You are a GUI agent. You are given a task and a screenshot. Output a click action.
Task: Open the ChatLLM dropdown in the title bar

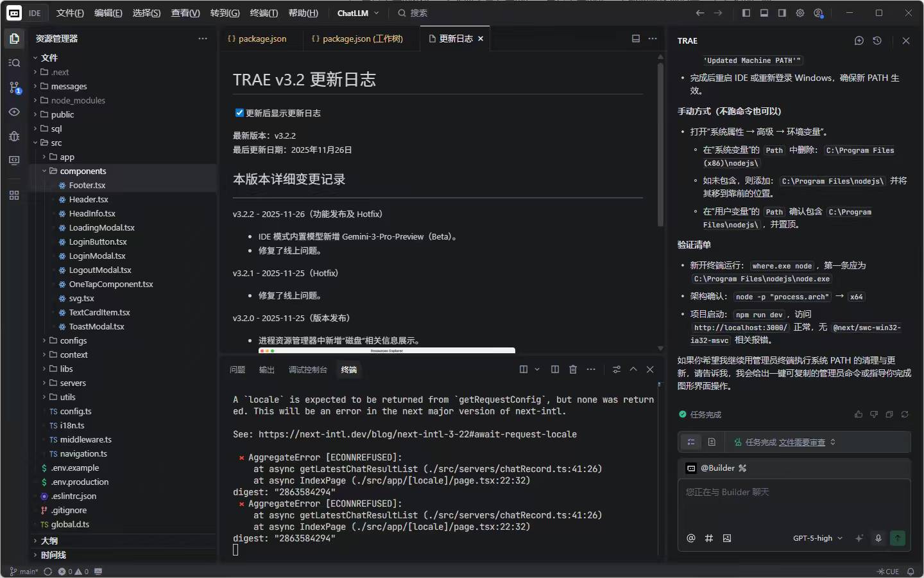358,13
